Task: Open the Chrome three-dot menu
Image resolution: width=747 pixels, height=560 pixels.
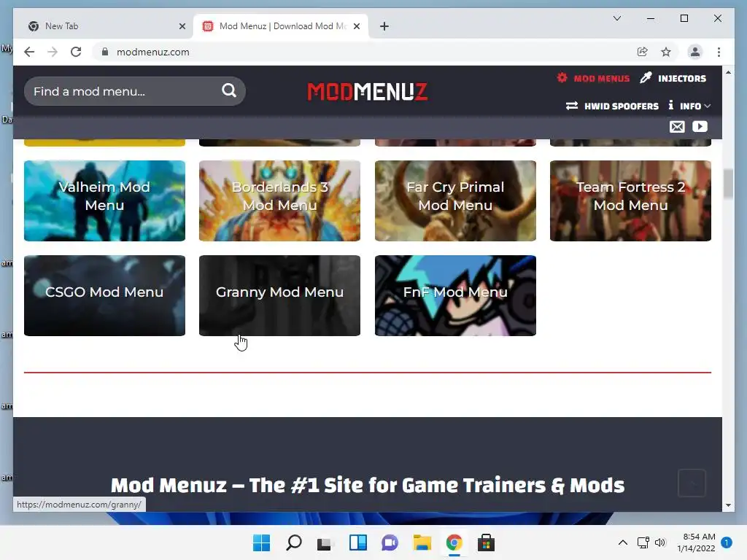Action: point(719,52)
